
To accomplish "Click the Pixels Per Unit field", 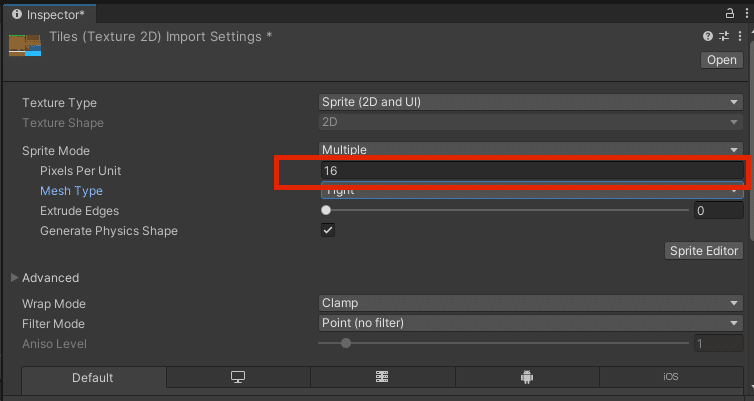I will pyautogui.click(x=532, y=171).
